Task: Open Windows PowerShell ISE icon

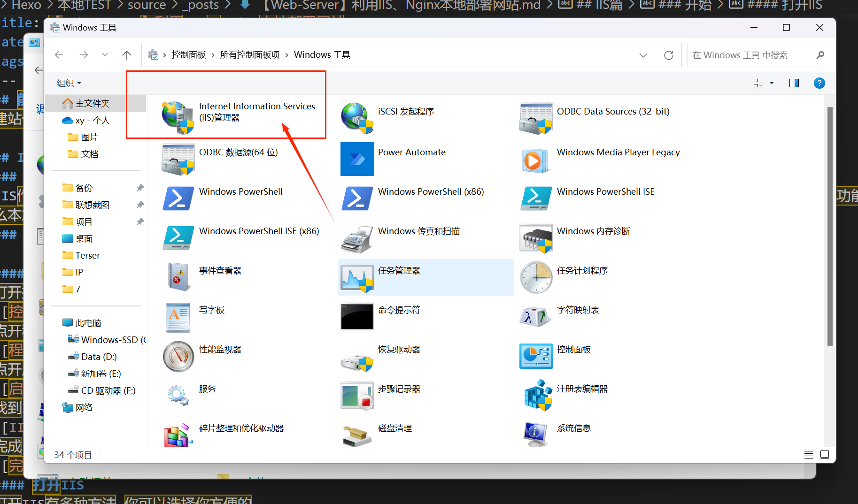Action: tap(536, 199)
